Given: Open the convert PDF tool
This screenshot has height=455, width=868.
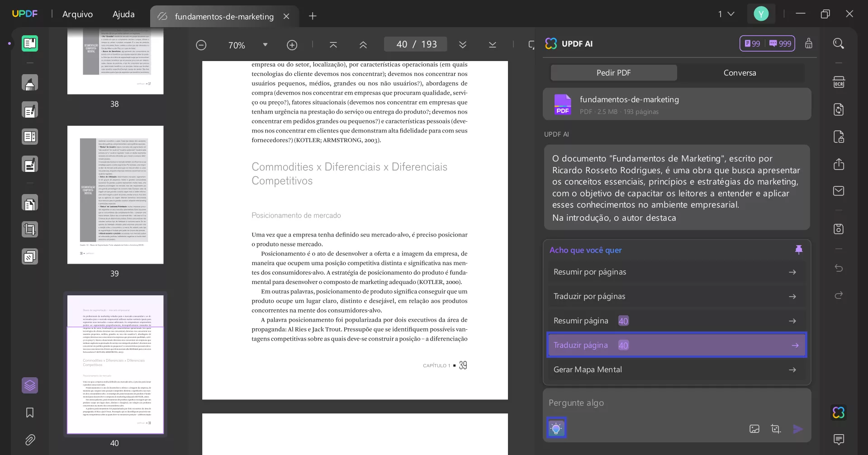Looking at the screenshot, I should [x=30, y=203].
